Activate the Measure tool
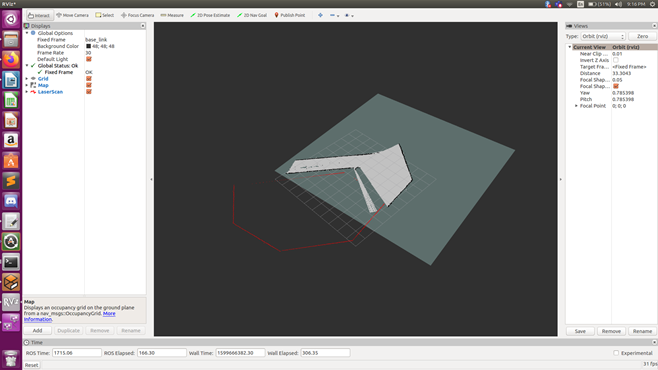The image size is (658, 370). [x=172, y=15]
